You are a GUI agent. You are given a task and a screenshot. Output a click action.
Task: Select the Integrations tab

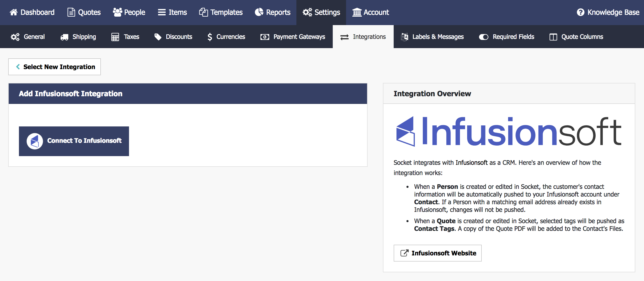363,37
